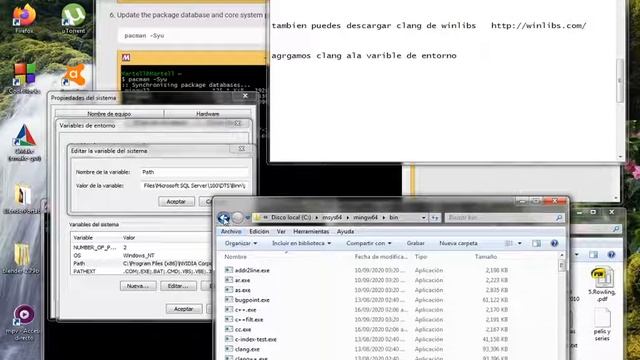Select the clang.exe file icon
This screenshot has width=640, height=360.
(x=229, y=349)
